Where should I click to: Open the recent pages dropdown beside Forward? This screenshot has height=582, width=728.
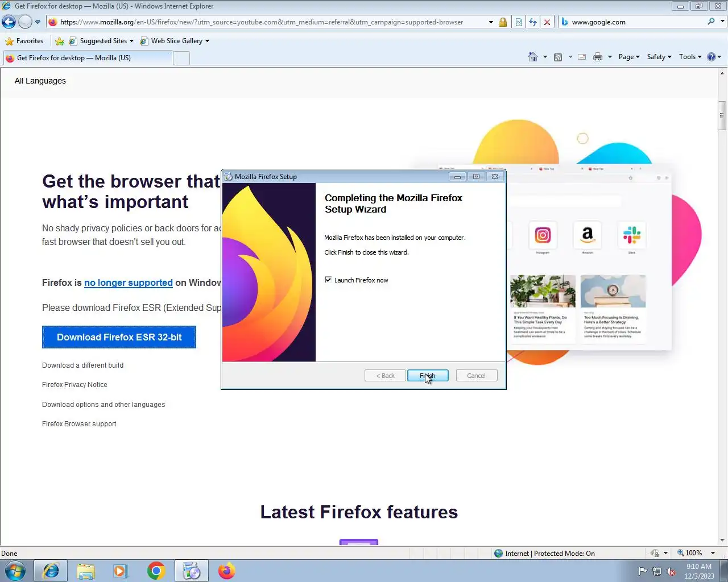(x=38, y=22)
